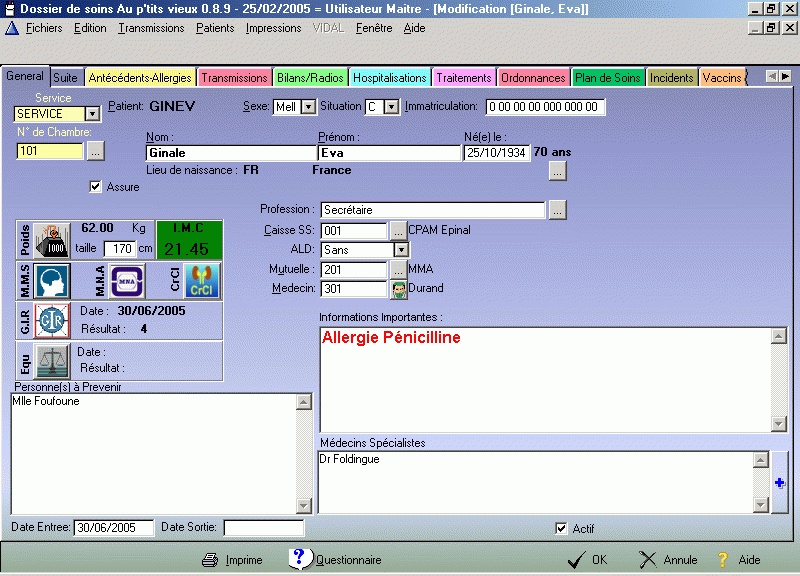
Task: Click the green I.M.C value box
Action: point(189,240)
